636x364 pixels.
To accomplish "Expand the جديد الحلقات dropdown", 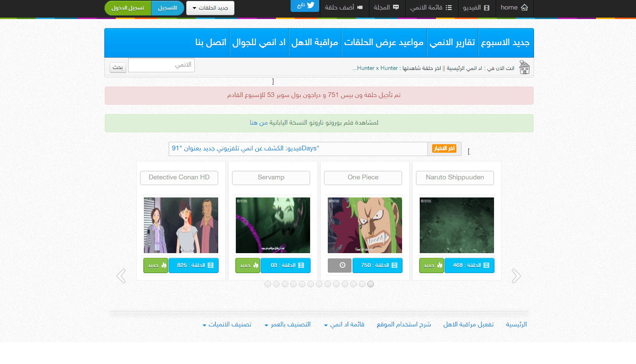I will point(210,8).
